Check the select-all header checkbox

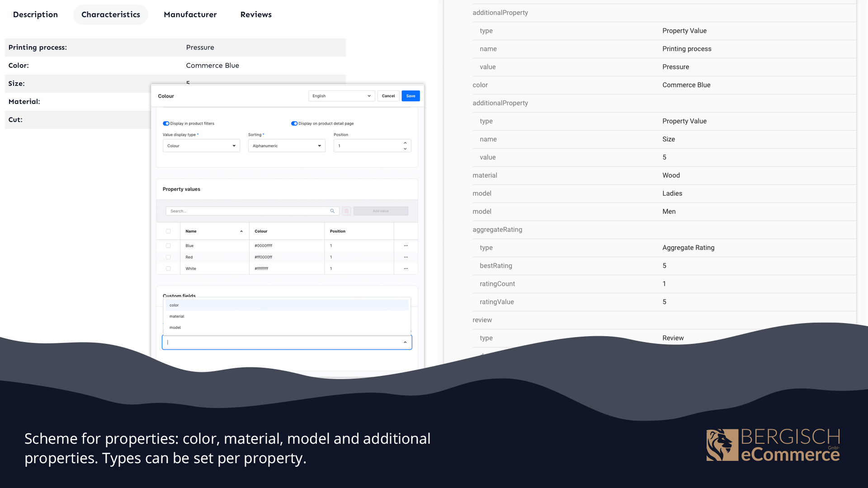pos(168,231)
